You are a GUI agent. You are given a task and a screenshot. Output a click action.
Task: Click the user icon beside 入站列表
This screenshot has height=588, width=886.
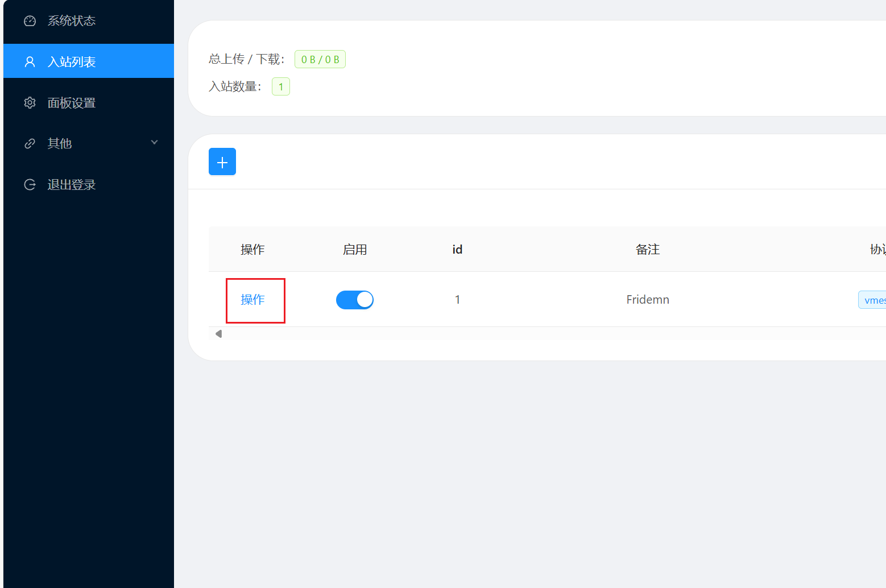point(30,62)
